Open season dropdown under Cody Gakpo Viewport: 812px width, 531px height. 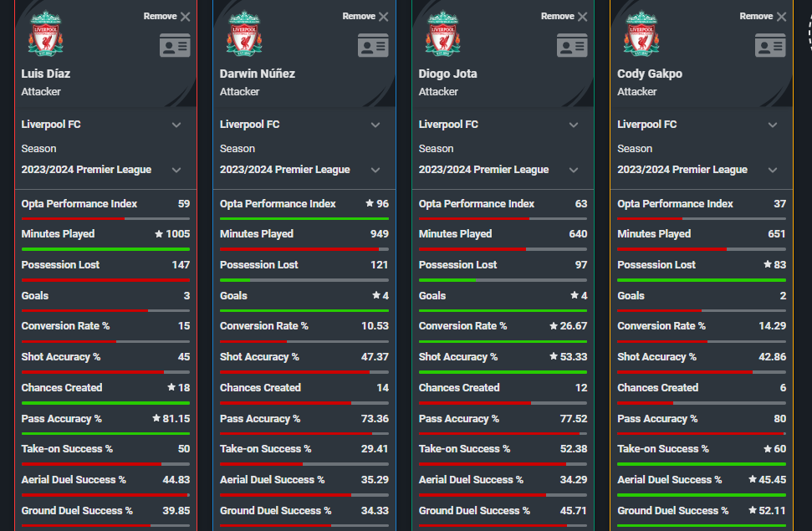pyautogui.click(x=772, y=170)
